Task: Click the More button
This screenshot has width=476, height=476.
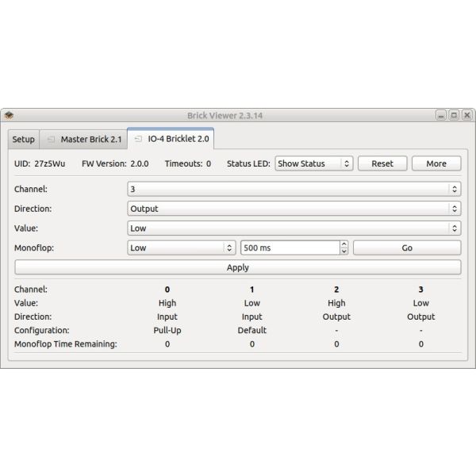Action: coord(436,163)
